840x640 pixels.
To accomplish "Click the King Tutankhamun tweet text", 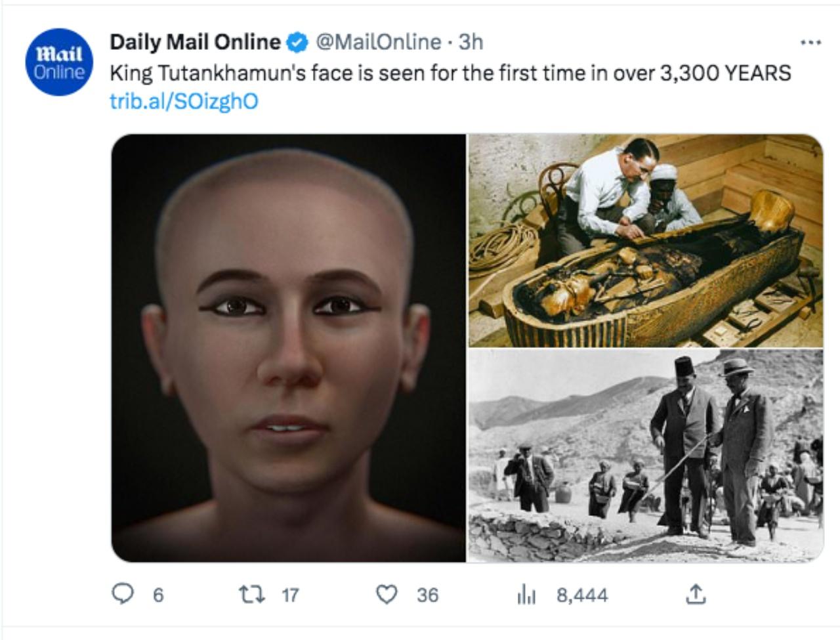I will tap(450, 72).
